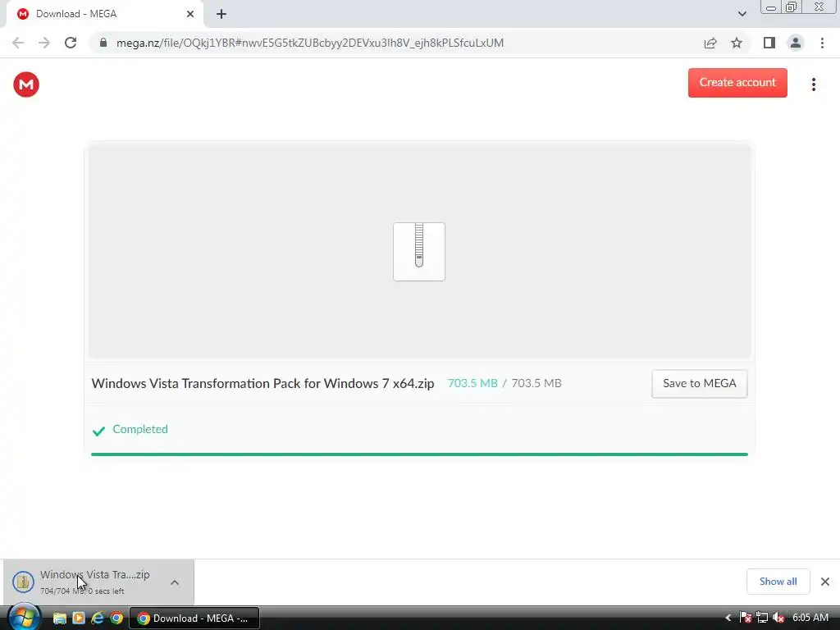Open new tab with plus button
Image resolution: width=840 pixels, height=630 pixels.
coord(221,14)
